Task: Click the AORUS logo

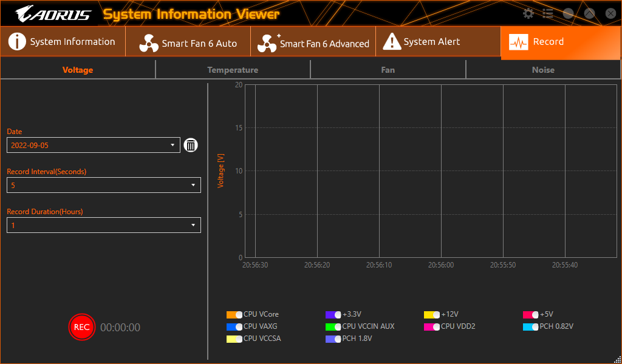Action: (53, 15)
